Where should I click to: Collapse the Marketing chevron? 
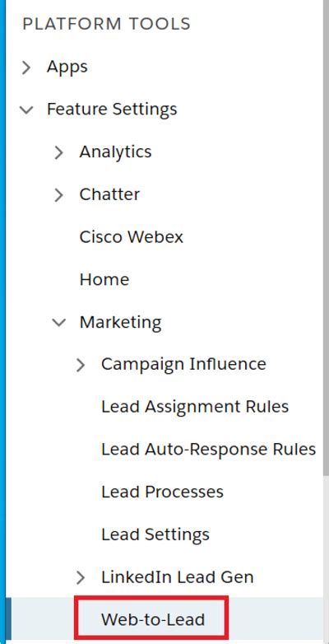click(59, 322)
